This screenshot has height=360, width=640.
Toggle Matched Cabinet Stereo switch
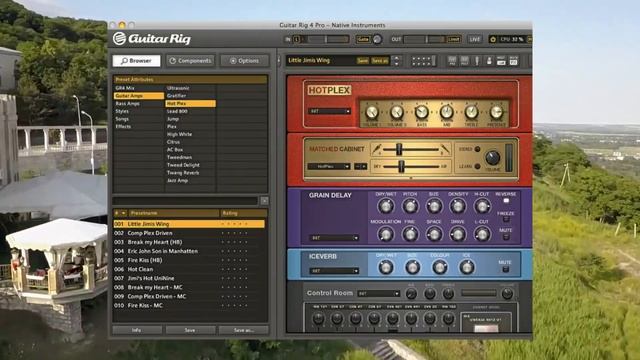click(x=477, y=149)
